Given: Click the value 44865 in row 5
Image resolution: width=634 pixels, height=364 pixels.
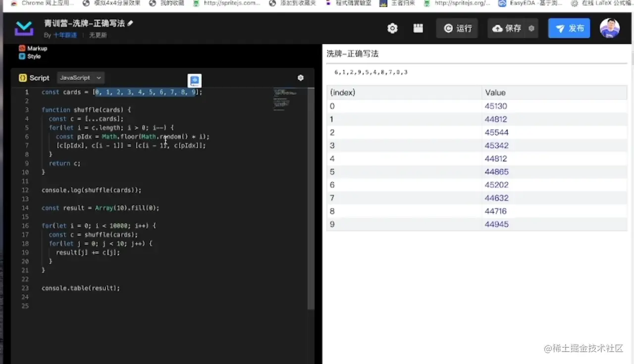Looking at the screenshot, I should tap(497, 172).
